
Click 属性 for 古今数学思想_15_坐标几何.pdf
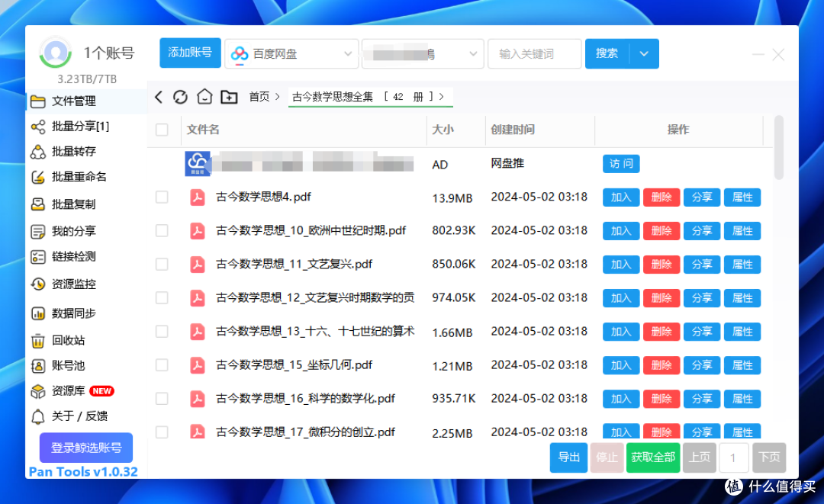(742, 365)
